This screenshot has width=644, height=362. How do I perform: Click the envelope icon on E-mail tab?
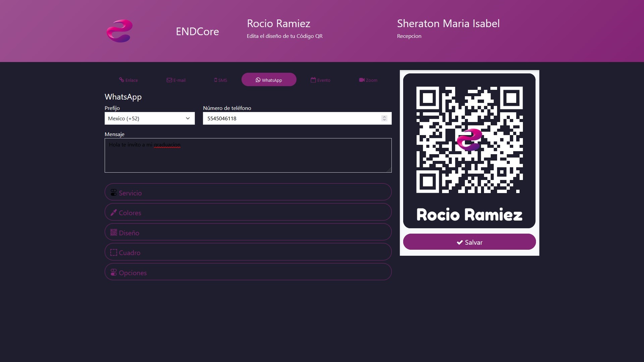click(x=169, y=80)
